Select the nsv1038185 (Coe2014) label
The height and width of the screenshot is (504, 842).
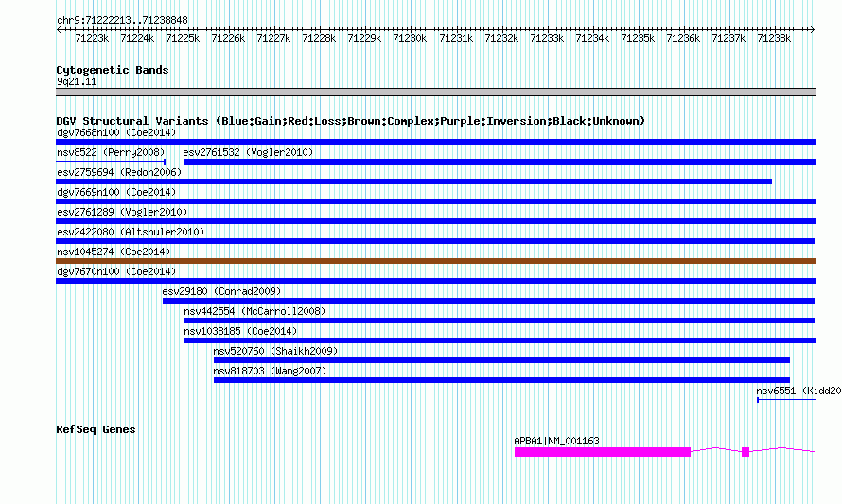click(x=240, y=331)
